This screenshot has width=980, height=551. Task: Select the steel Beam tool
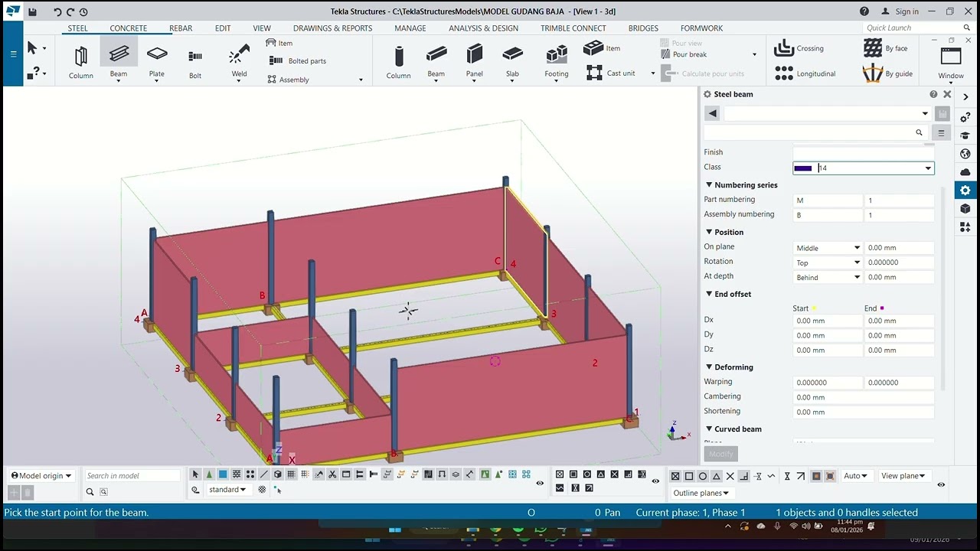coord(119,60)
